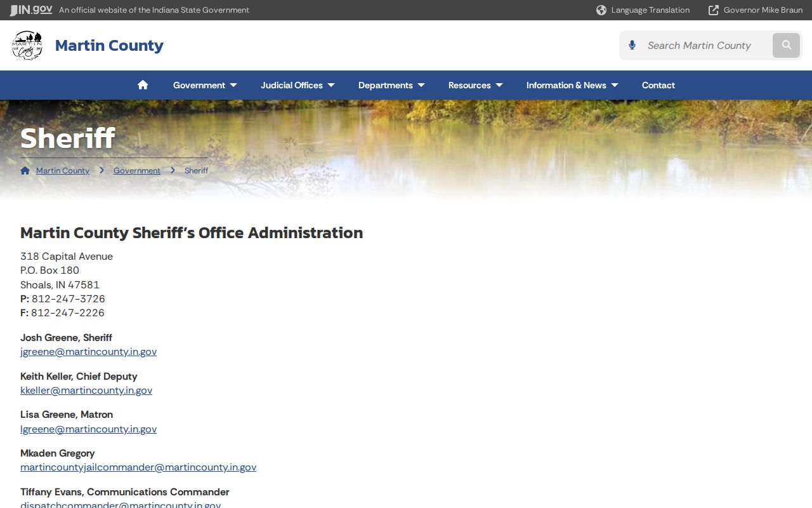This screenshot has height=508, width=812.
Task: Click the Sheriff page heading
Action: (x=68, y=138)
